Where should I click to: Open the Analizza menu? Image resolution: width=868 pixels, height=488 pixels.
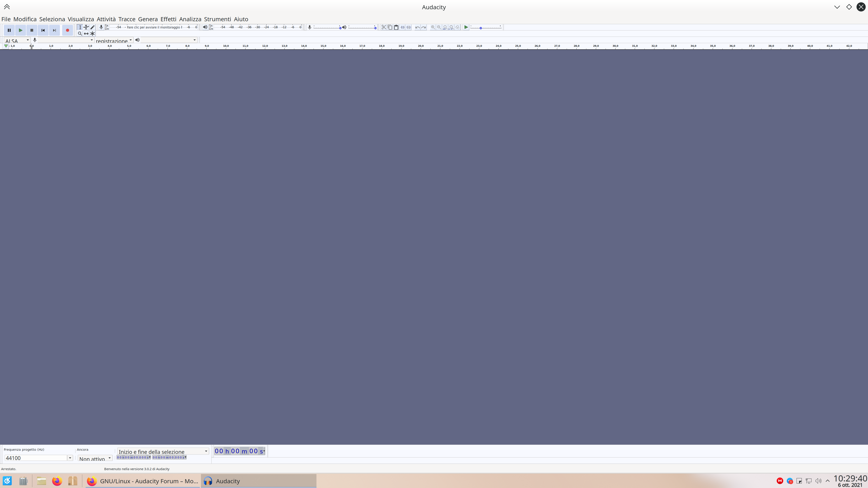pos(190,19)
